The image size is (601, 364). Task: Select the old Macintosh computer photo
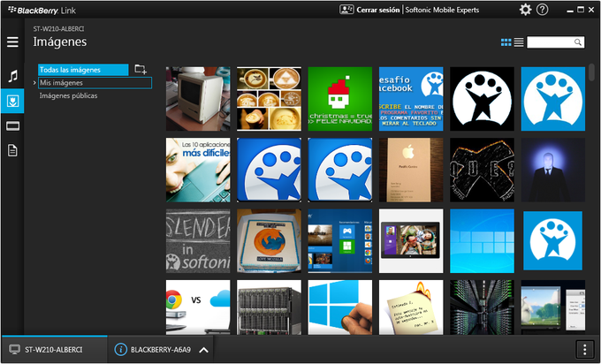coord(198,99)
